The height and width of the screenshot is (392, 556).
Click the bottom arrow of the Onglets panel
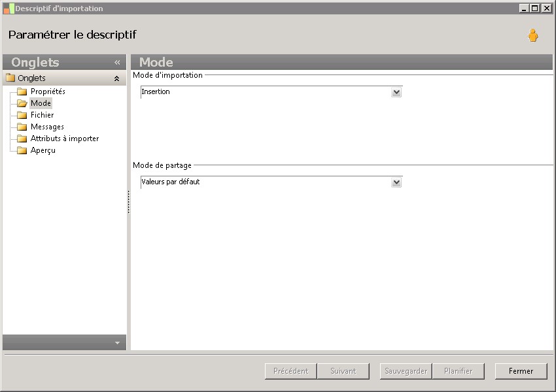(x=117, y=343)
